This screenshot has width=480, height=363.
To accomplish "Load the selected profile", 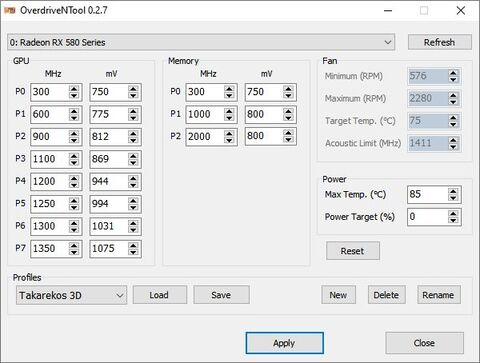I will [x=159, y=295].
